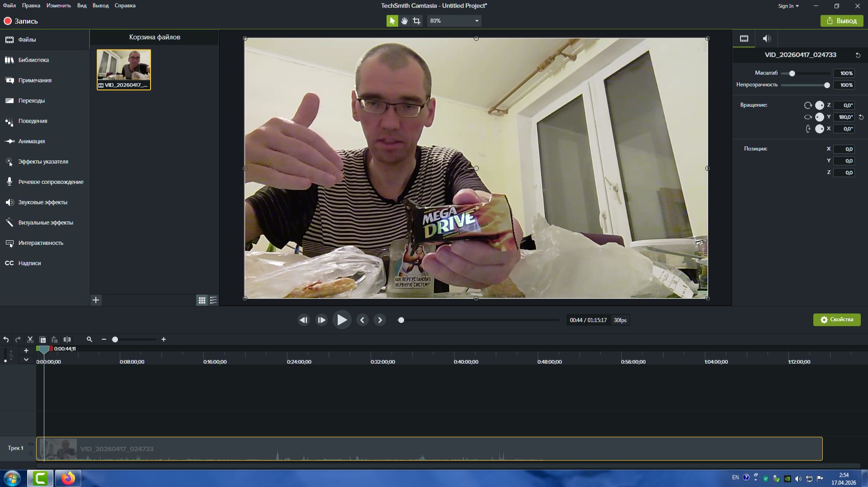Screen dimensions: 868x487
Task: Select the arrow edit mode tool
Action: (392, 21)
